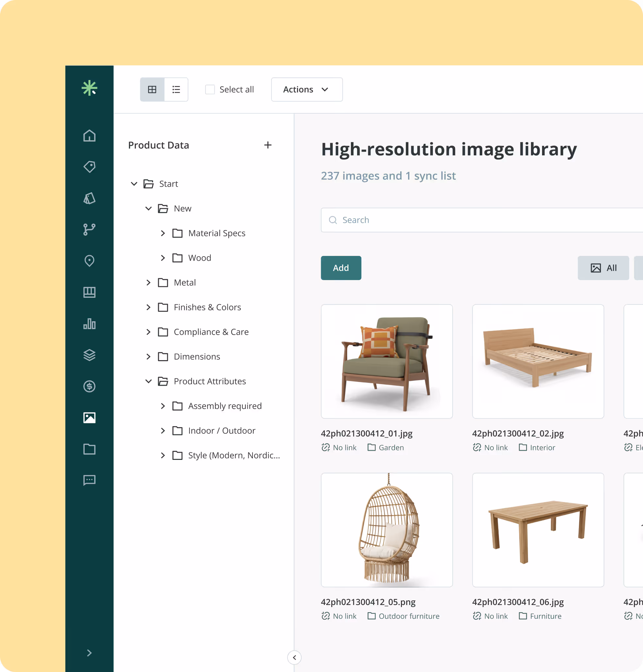This screenshot has width=643, height=672.
Task: Open the dollar coin pricing icon
Action: pyautogui.click(x=90, y=386)
